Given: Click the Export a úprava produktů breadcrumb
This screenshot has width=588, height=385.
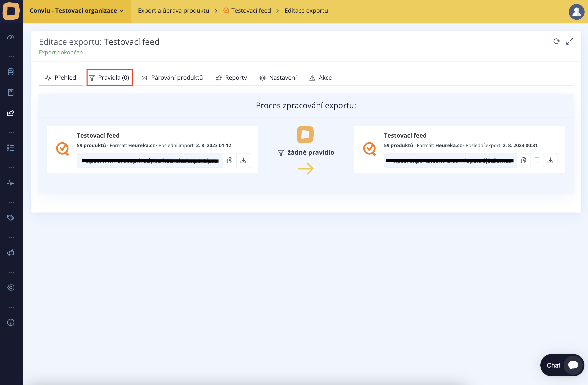Looking at the screenshot, I should pyautogui.click(x=173, y=11).
